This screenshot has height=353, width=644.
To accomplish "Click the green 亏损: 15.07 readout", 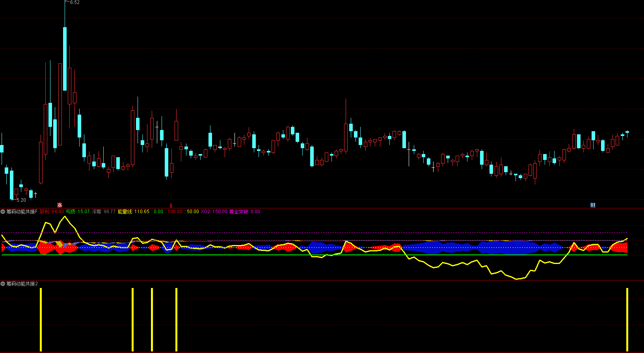I will tap(78, 212).
